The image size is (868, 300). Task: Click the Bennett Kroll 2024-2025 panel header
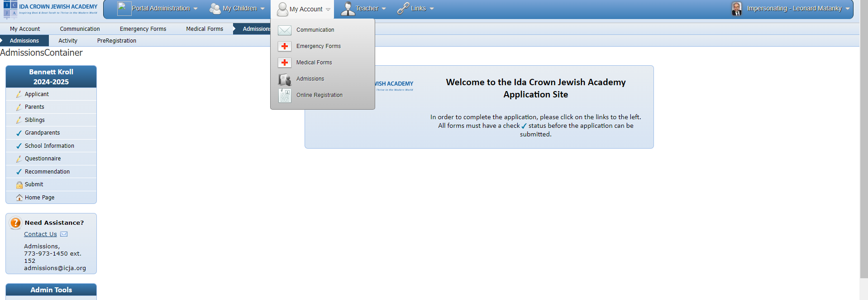pos(51,77)
